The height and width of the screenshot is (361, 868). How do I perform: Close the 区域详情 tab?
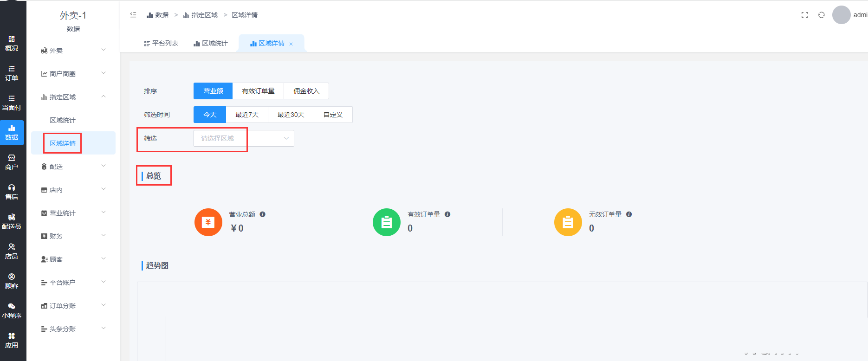[x=291, y=44]
